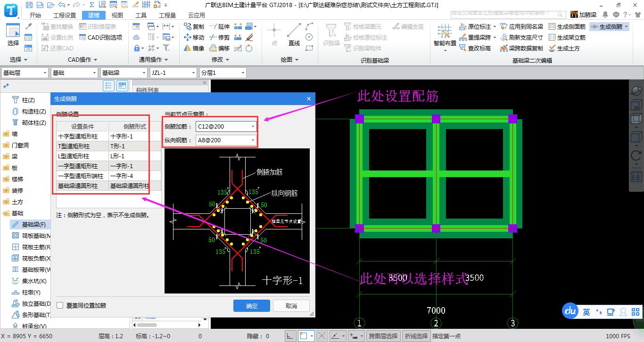The width and height of the screenshot is (644, 342).
Task: Switch to 工程量 ribbon tab
Action: 167,15
